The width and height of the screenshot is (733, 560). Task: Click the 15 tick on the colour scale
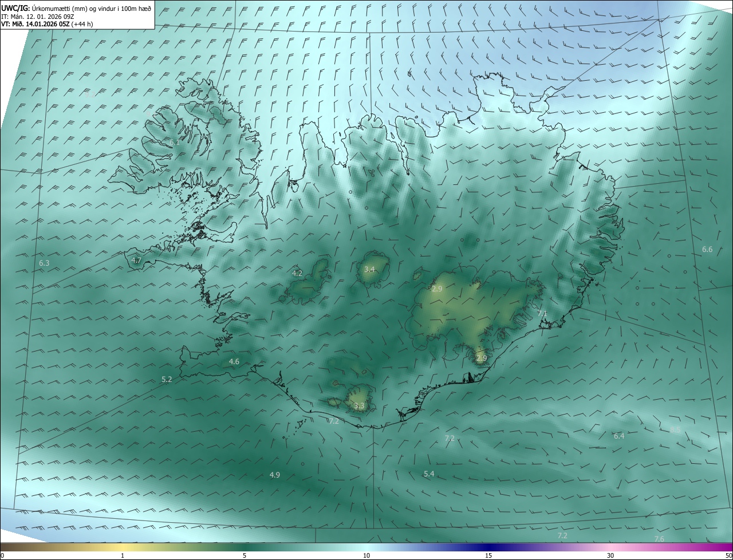point(488,555)
